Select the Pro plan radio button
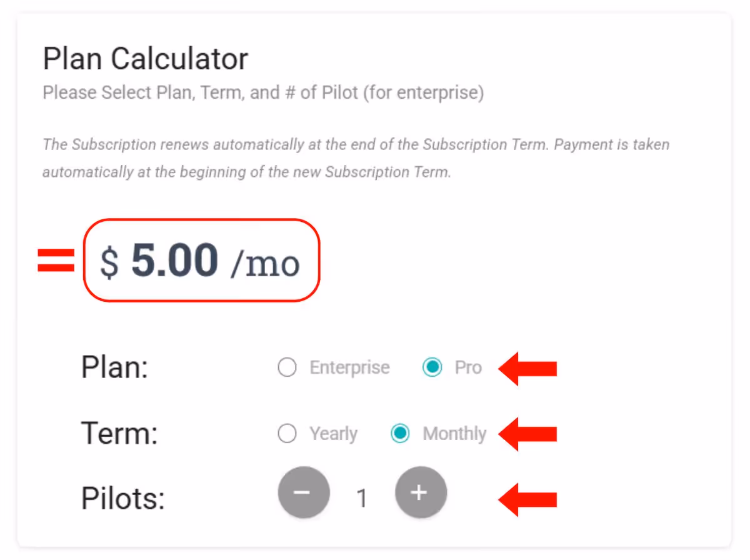 pyautogui.click(x=432, y=368)
